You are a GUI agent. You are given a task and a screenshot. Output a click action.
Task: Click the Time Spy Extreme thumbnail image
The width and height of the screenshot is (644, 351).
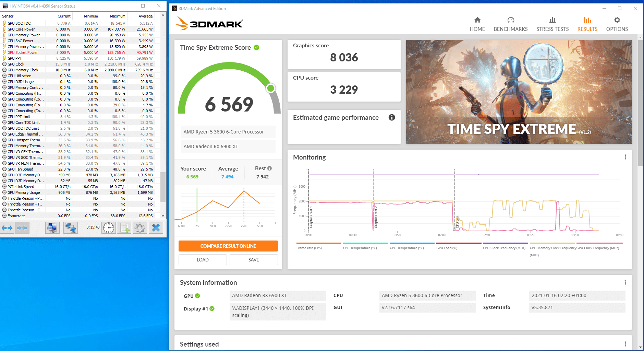519,92
